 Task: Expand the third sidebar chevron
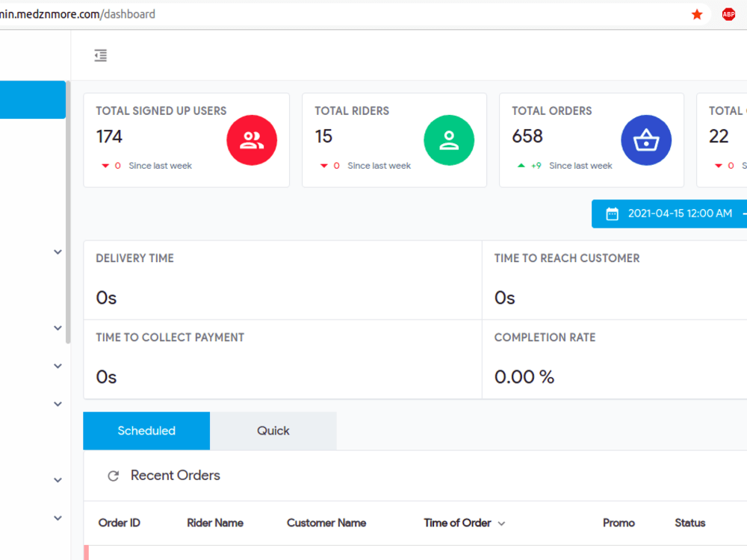point(58,366)
